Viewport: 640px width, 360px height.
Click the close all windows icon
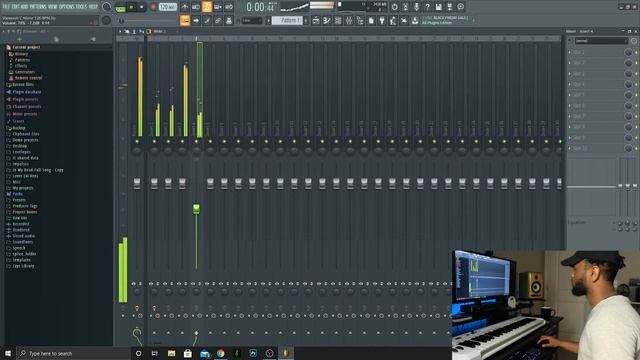[404, 20]
